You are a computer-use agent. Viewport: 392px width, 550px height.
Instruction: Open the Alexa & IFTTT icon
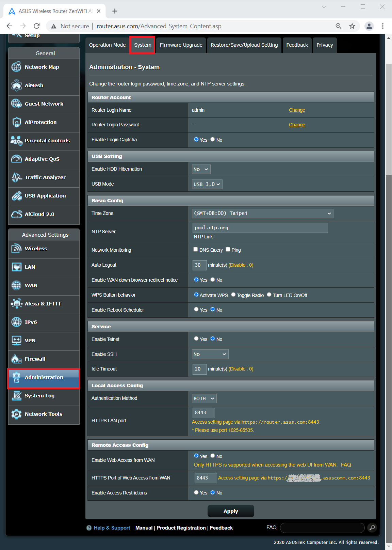[16, 303]
